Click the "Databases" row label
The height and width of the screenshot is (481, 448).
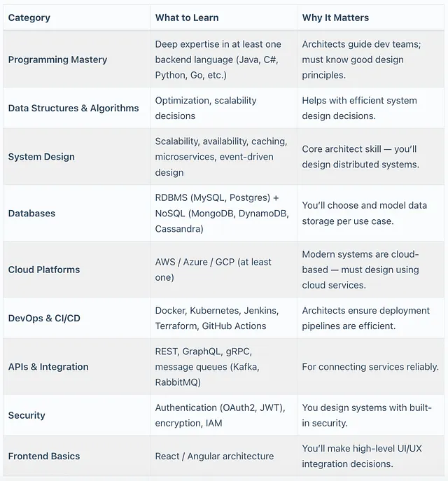click(x=31, y=213)
